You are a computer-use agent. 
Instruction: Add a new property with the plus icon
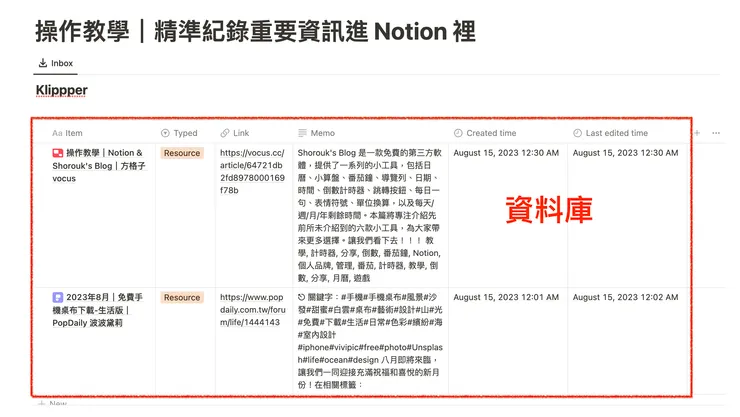click(697, 133)
